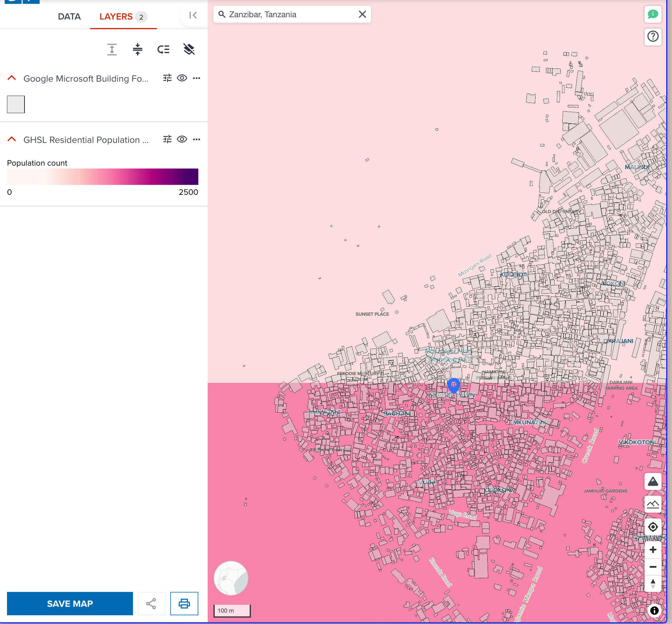This screenshot has width=672, height=624.
Task: Collapse the Google Microsoft Building Footprints layer
Action: [12, 78]
